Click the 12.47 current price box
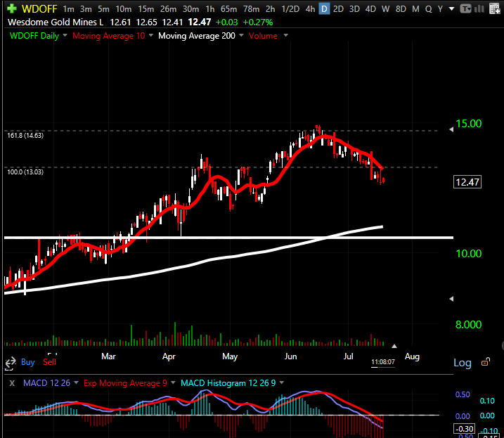 point(467,182)
